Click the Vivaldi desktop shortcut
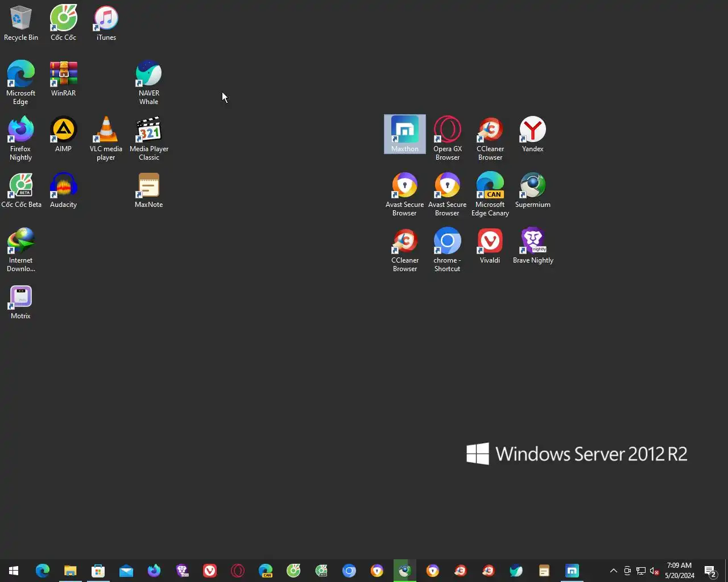 point(490,246)
